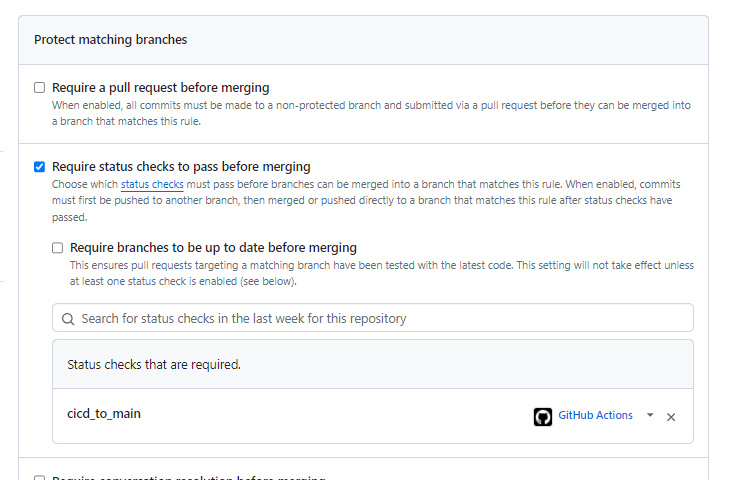732x480 pixels.
Task: Tick the Require branches up to date checkbox
Action: (x=57, y=247)
